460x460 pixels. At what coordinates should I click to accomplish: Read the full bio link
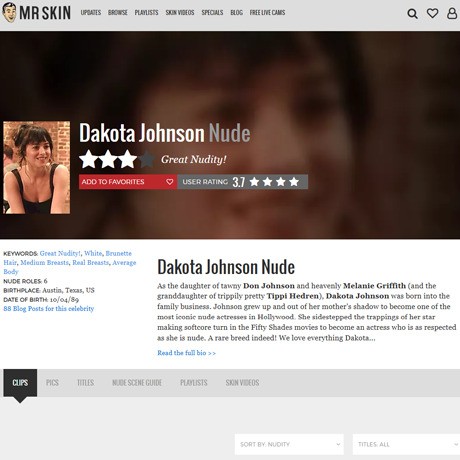[186, 353]
